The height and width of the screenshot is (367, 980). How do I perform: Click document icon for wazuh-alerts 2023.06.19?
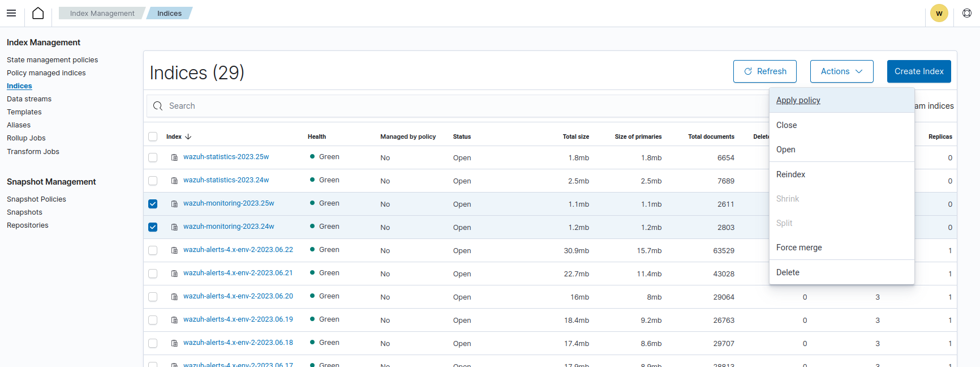pos(175,320)
